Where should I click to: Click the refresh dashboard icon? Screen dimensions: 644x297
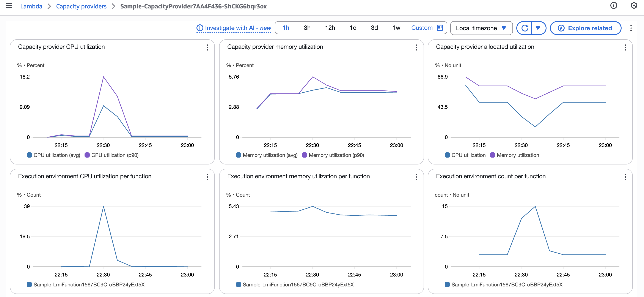tap(525, 28)
